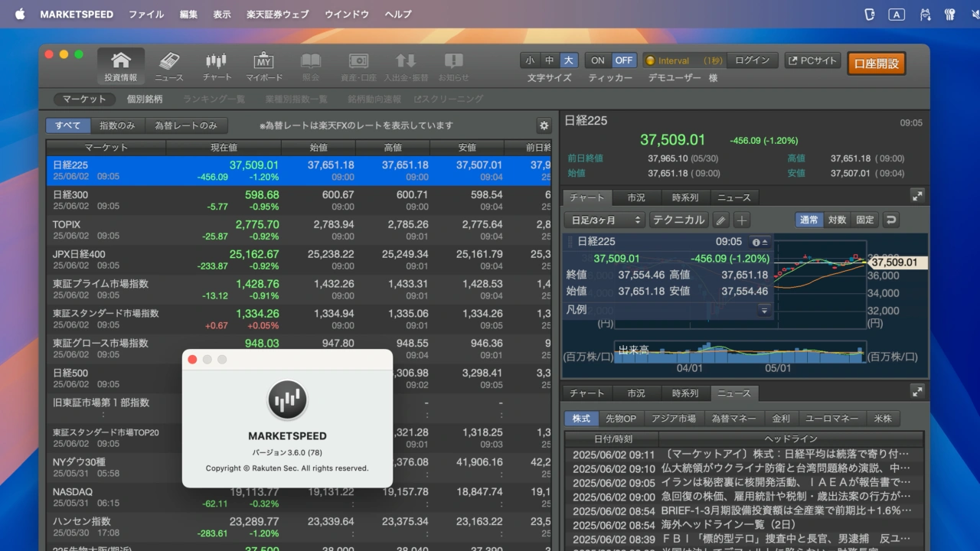Expand the news panel to fullscreen

pyautogui.click(x=917, y=391)
